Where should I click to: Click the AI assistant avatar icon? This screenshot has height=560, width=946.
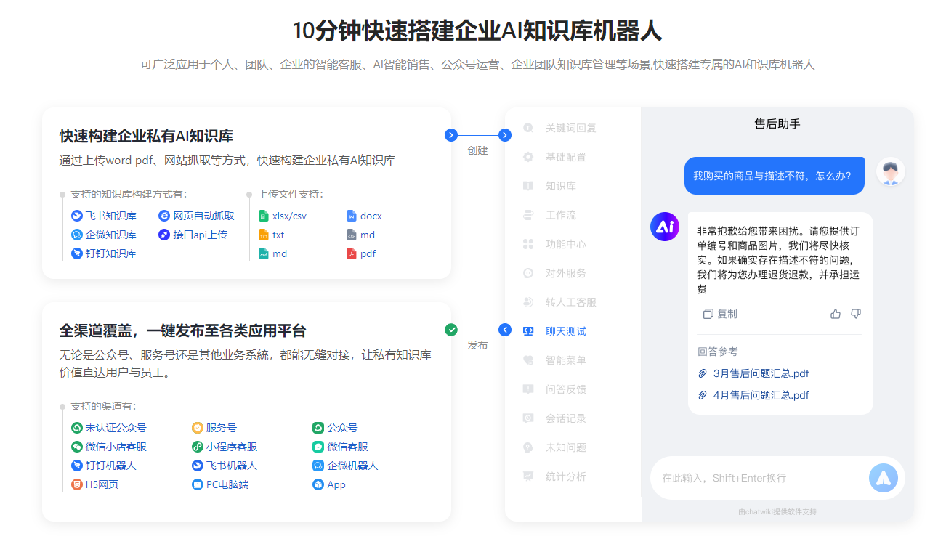pyautogui.click(x=664, y=227)
